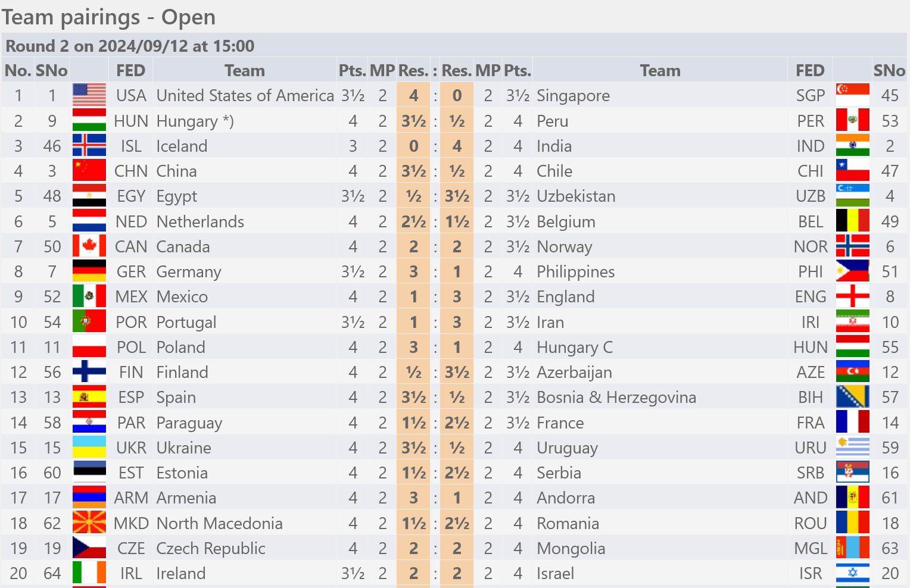The image size is (910, 588).
Task: Select the Hungary C team name
Action: pyautogui.click(x=575, y=347)
